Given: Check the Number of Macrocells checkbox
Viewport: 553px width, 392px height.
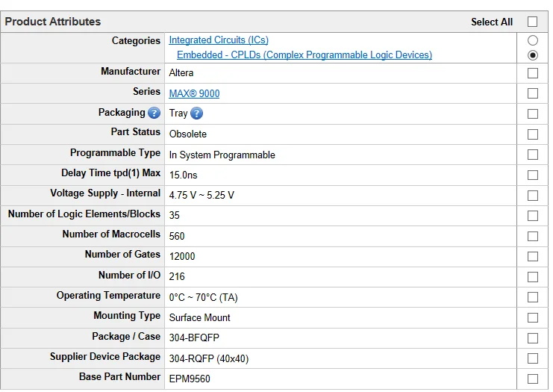Looking at the screenshot, I should [x=532, y=236].
